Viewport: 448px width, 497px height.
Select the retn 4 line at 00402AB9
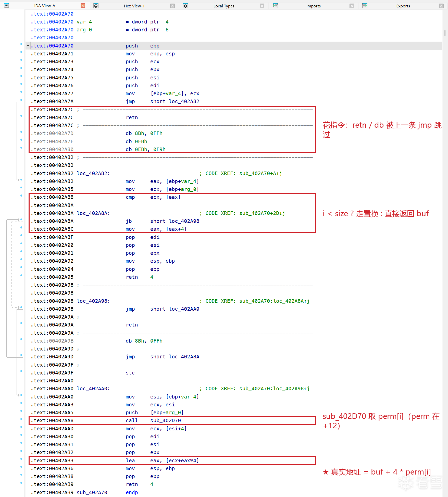coord(139,484)
